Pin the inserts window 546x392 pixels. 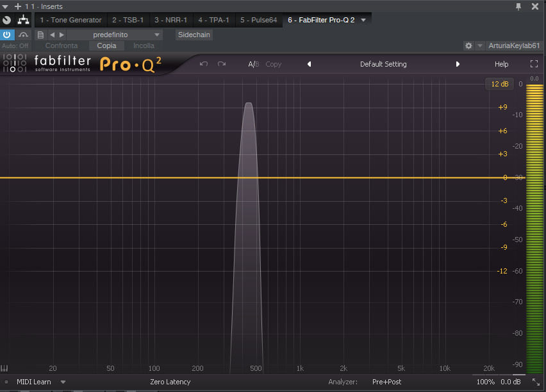coord(518,6)
